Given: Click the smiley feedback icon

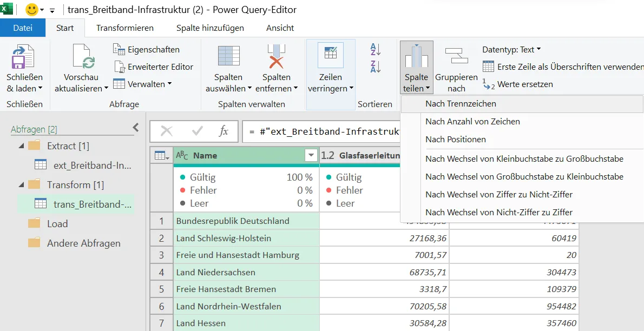Looking at the screenshot, I should click(x=31, y=9).
